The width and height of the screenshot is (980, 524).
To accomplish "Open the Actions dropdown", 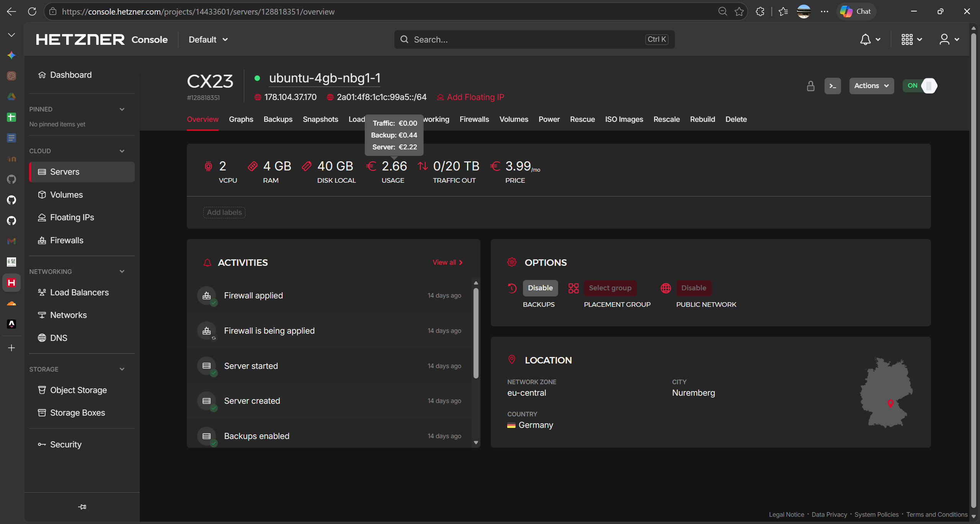I will click(x=871, y=86).
